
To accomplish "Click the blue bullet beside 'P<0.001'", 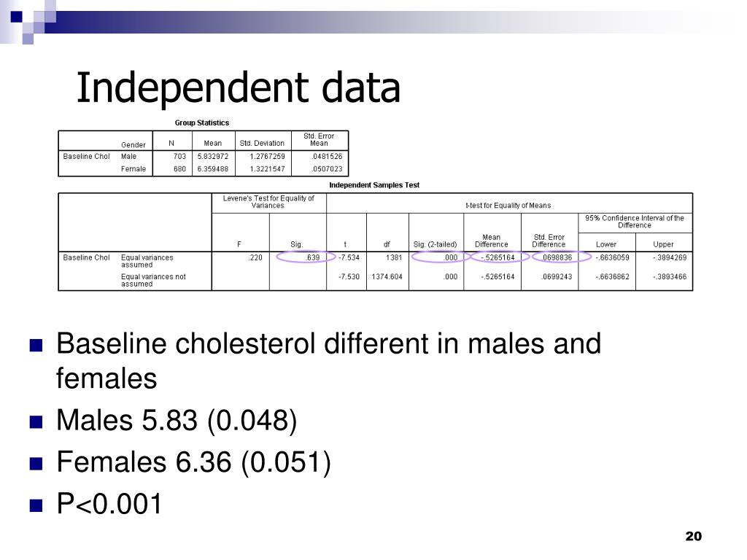I will coord(36,505).
